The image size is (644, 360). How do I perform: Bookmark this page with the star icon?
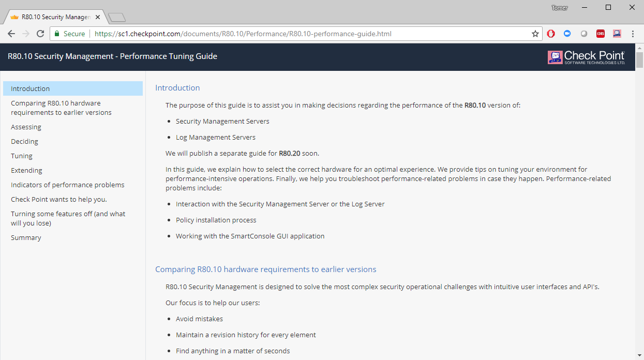pyautogui.click(x=535, y=34)
